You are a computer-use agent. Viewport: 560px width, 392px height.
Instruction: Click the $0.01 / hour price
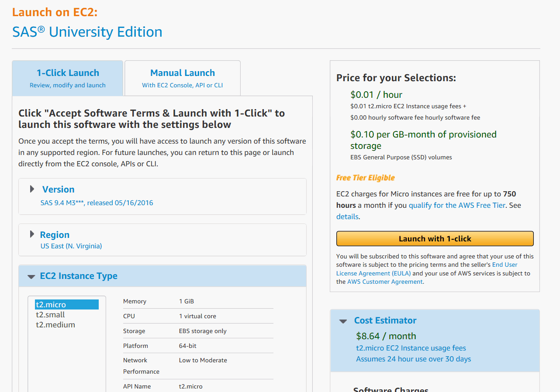tap(376, 95)
